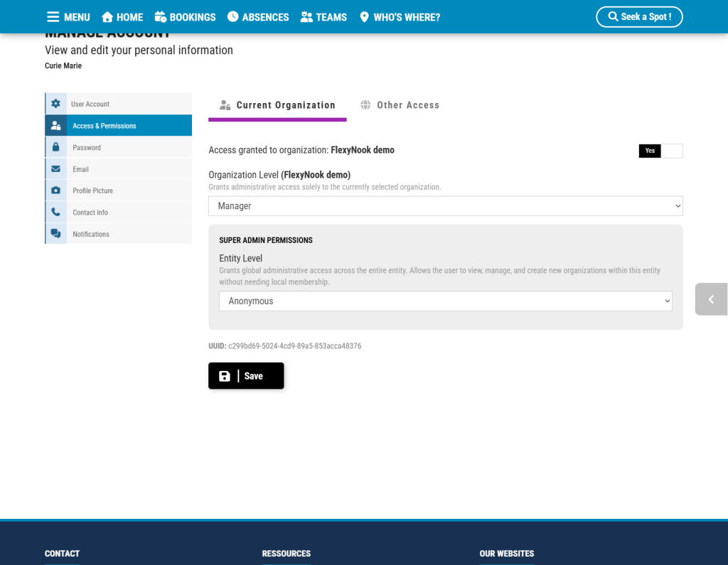Open TEAMS from the navbar
Viewport: 728px width, 565px height.
click(x=323, y=17)
